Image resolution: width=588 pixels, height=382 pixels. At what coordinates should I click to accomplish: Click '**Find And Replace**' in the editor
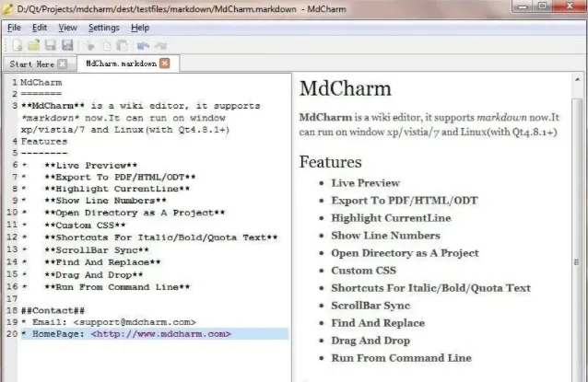pyautogui.click(x=102, y=262)
